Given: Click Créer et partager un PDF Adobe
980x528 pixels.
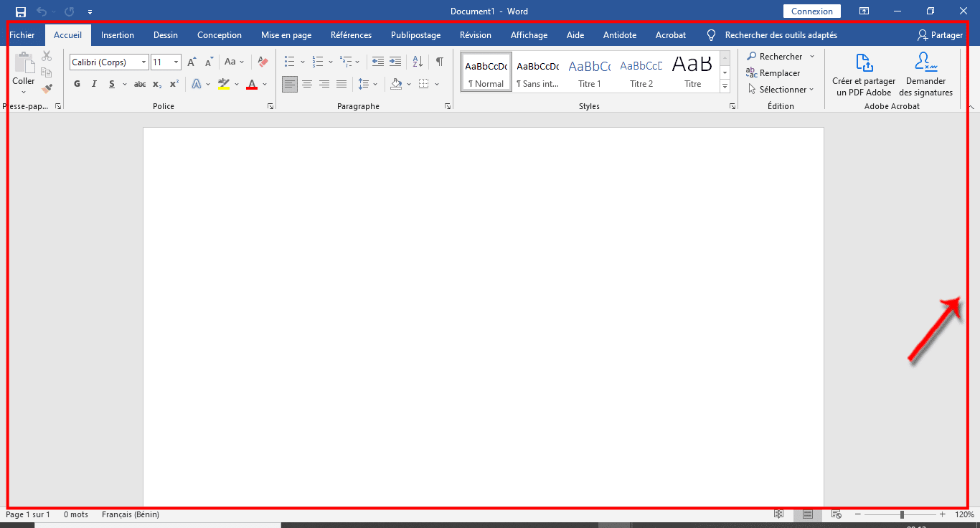Looking at the screenshot, I should coord(864,75).
